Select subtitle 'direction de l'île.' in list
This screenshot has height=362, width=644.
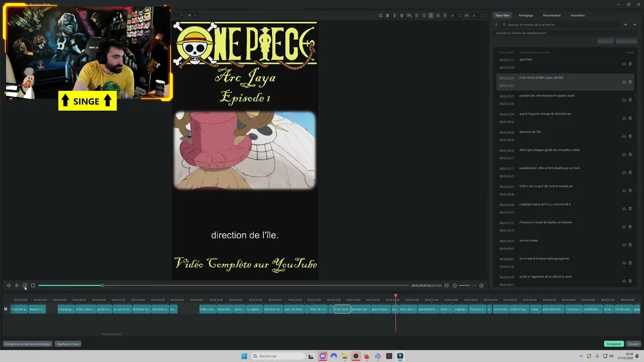click(x=565, y=136)
